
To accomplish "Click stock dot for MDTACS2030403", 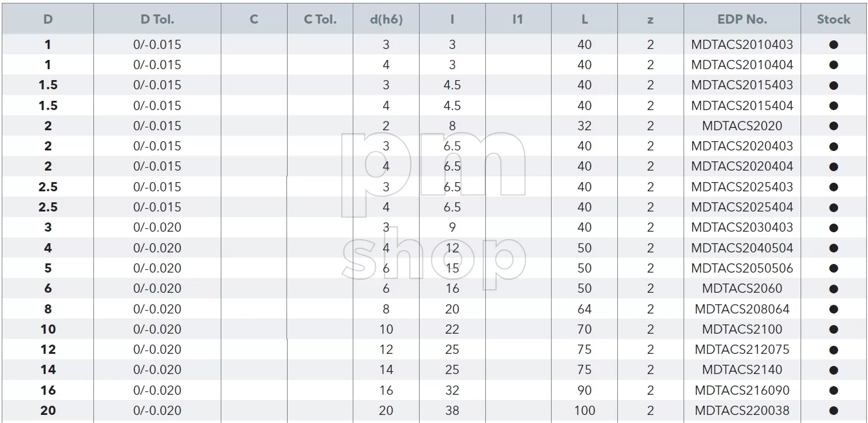I will coord(833,228).
